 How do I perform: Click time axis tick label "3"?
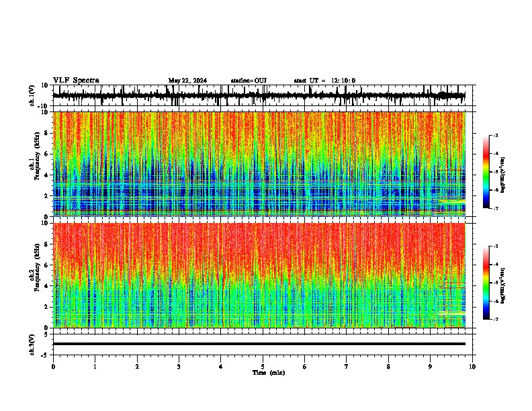click(x=179, y=367)
